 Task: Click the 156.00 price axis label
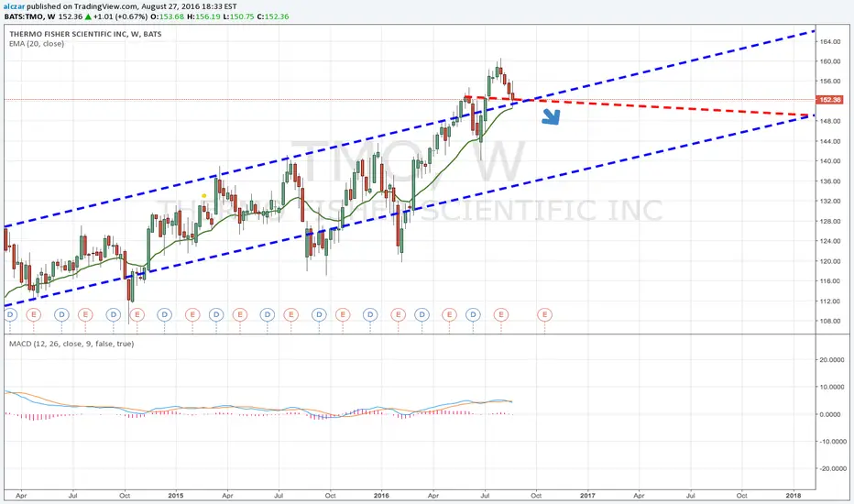coord(830,82)
